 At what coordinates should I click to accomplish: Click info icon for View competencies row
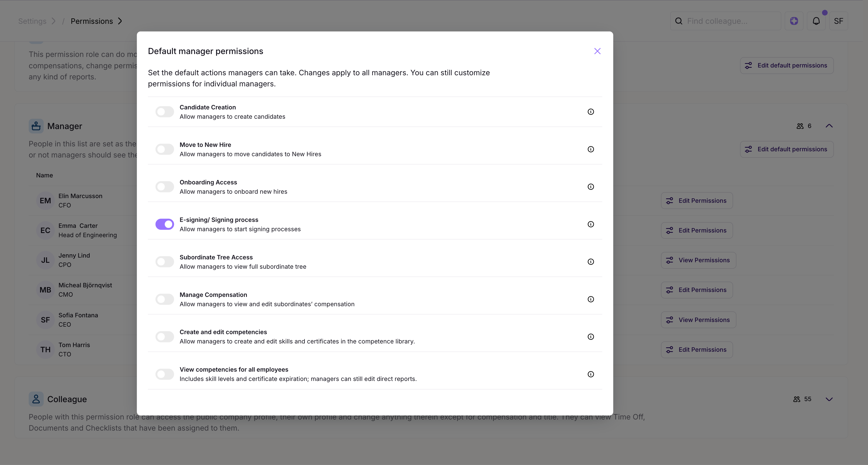(590, 374)
